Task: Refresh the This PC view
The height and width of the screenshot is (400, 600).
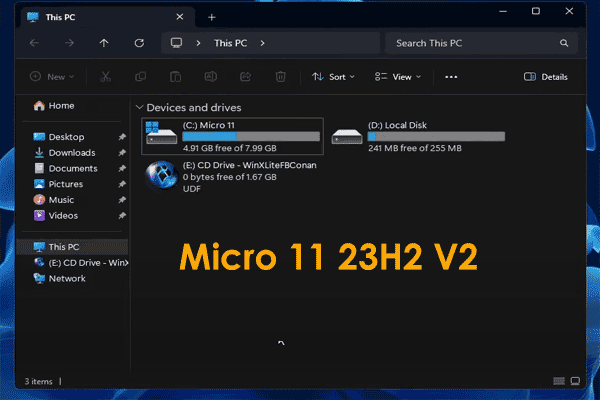Action: click(x=139, y=43)
